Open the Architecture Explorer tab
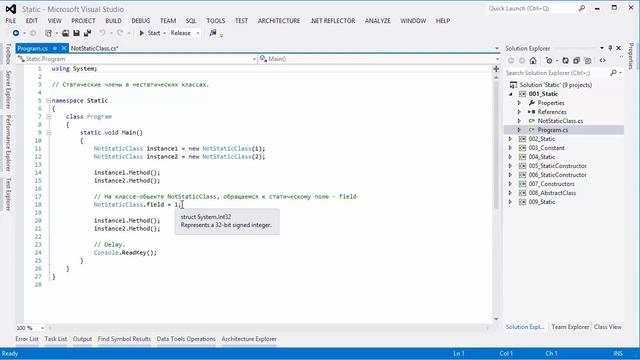 pos(249,339)
